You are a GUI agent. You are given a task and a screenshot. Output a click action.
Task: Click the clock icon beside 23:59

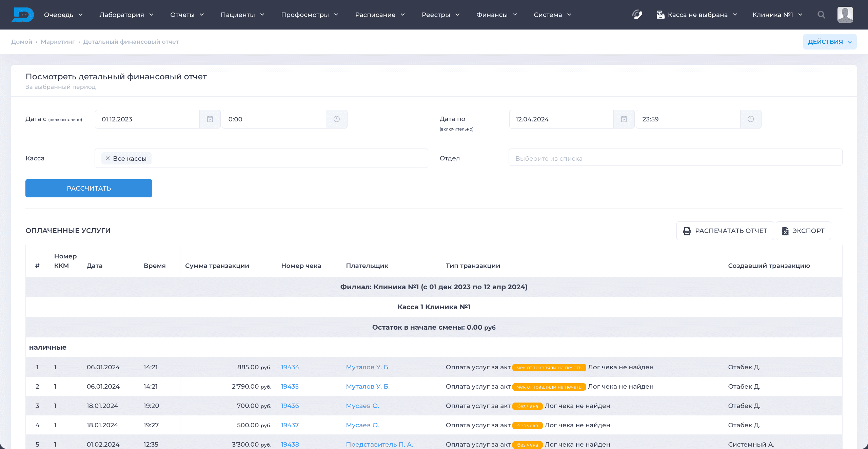coord(751,119)
